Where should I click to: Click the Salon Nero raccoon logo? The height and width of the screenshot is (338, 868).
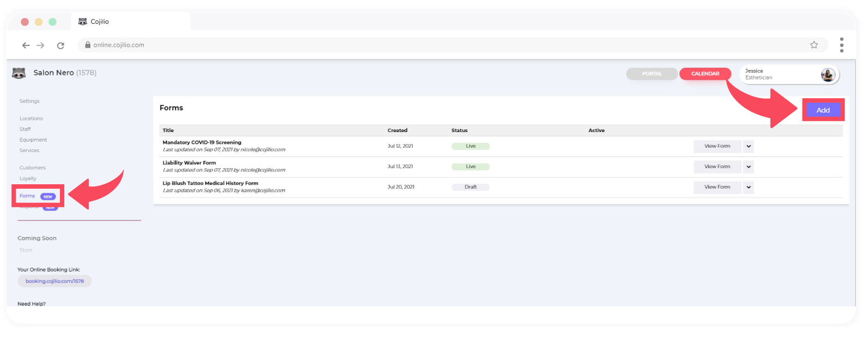tap(19, 72)
